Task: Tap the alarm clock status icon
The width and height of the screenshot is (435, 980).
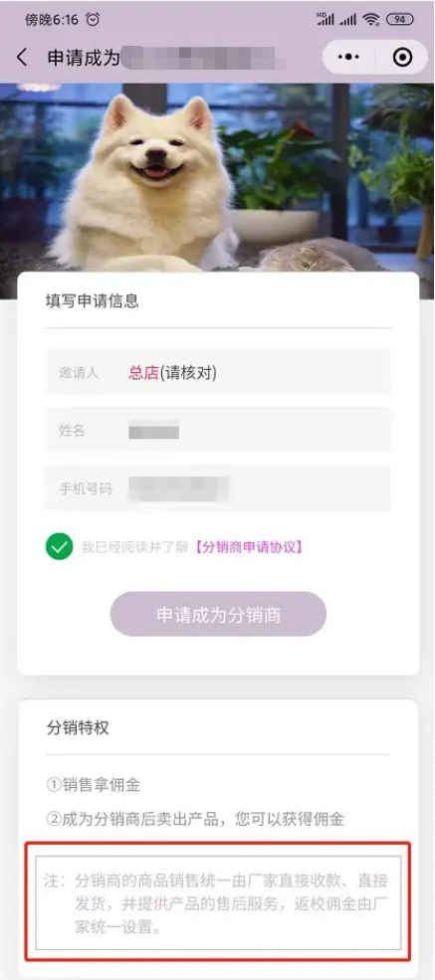Action: pos(93,19)
